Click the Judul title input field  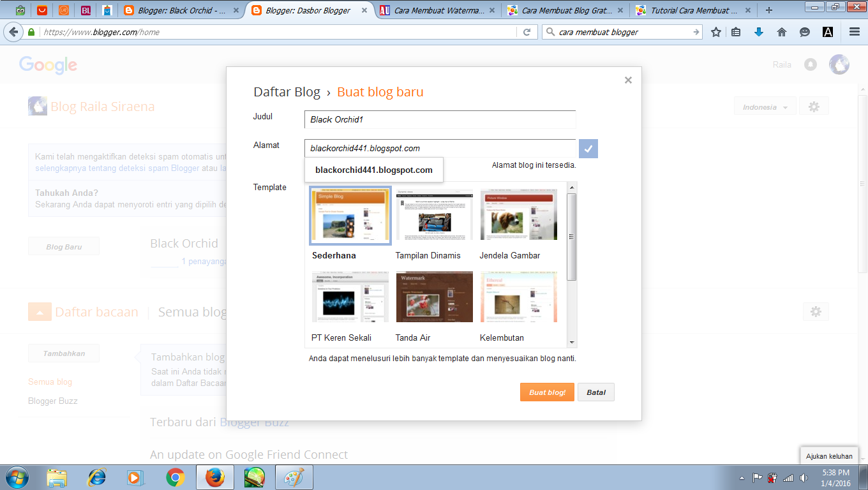[x=440, y=119]
